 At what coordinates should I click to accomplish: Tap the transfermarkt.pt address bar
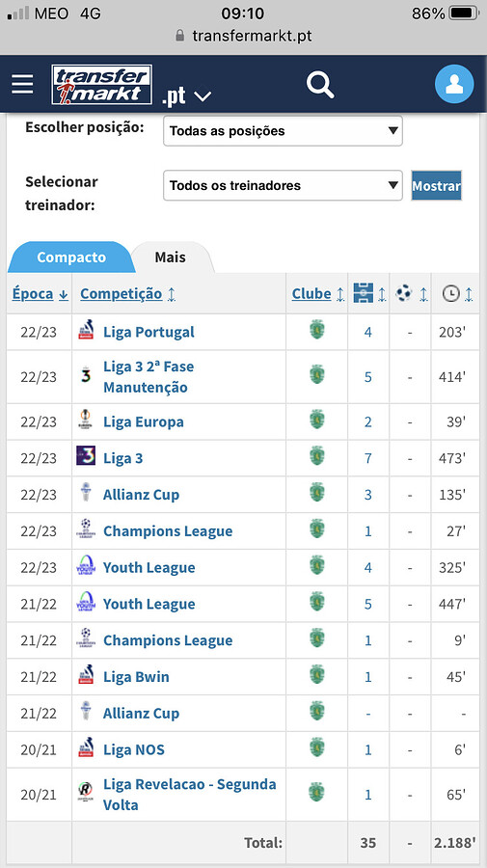(x=243, y=36)
